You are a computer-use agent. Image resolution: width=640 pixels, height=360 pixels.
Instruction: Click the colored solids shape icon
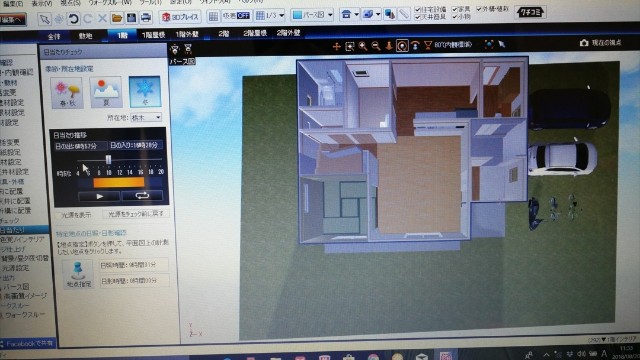pyautogui.click(x=390, y=15)
